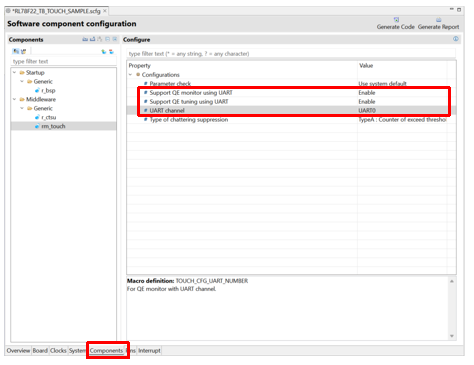Click the Generate Code label
This screenshot has width=474, height=365.
click(396, 27)
